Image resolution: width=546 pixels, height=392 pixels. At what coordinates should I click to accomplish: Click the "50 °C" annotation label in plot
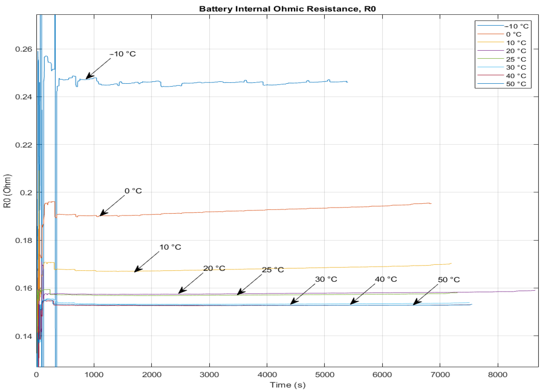point(449,280)
